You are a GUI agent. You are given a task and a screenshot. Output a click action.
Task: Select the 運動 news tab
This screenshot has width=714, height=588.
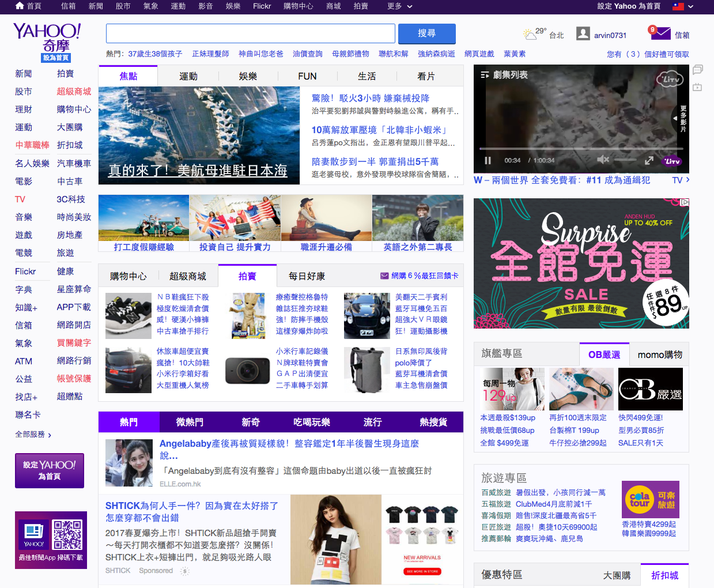coord(188,76)
